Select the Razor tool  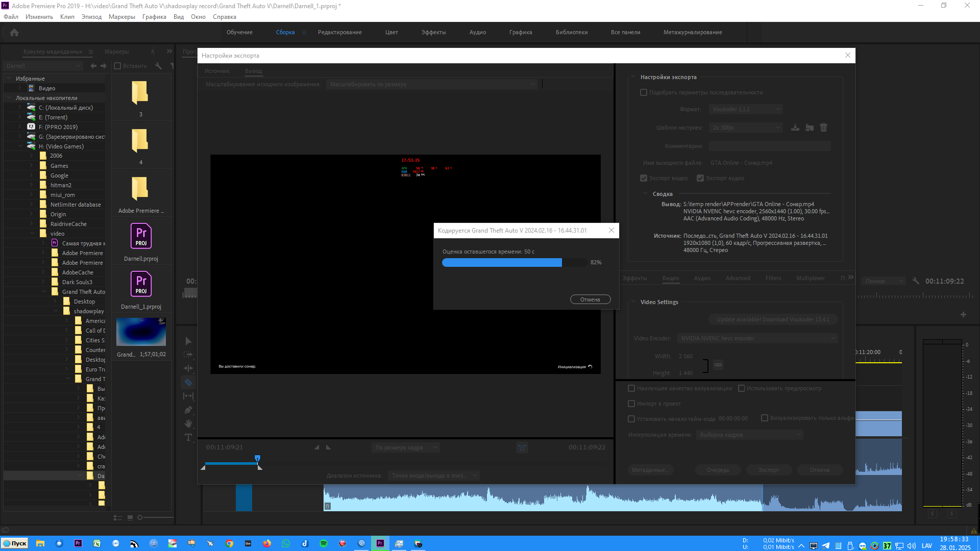[x=188, y=382]
